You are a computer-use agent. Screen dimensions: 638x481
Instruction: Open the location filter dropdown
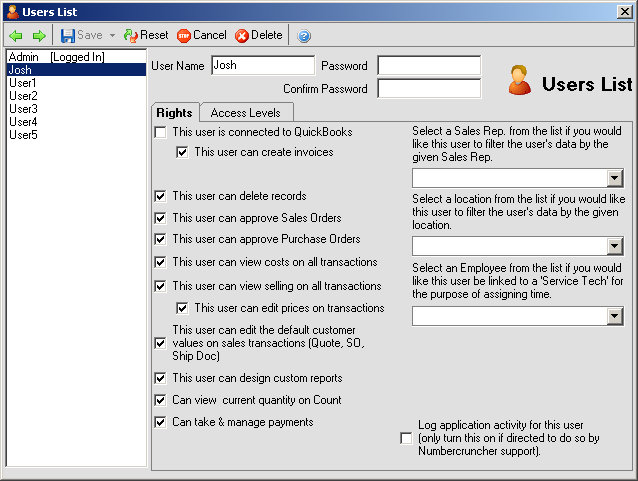point(615,246)
